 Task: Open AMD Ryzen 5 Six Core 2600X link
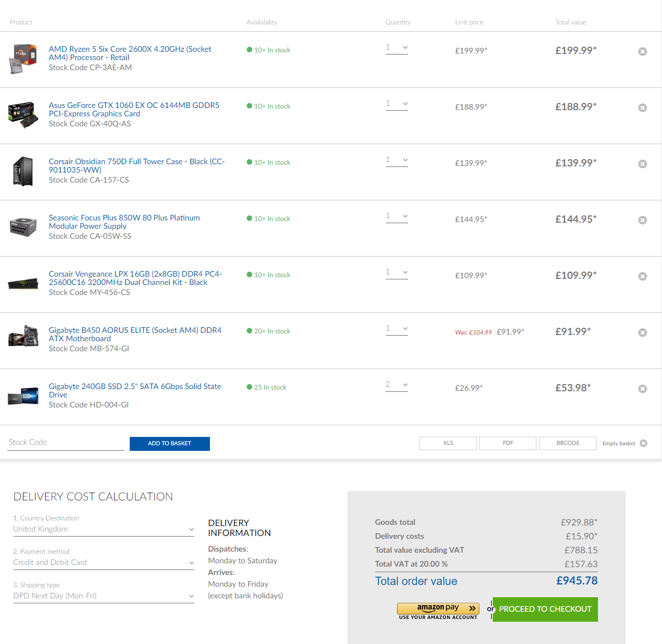(130, 53)
